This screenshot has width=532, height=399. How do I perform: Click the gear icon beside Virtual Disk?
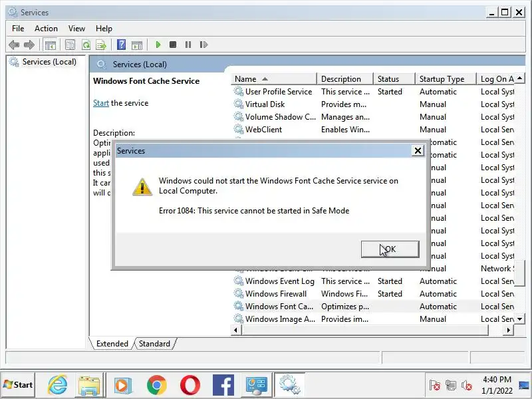239,104
